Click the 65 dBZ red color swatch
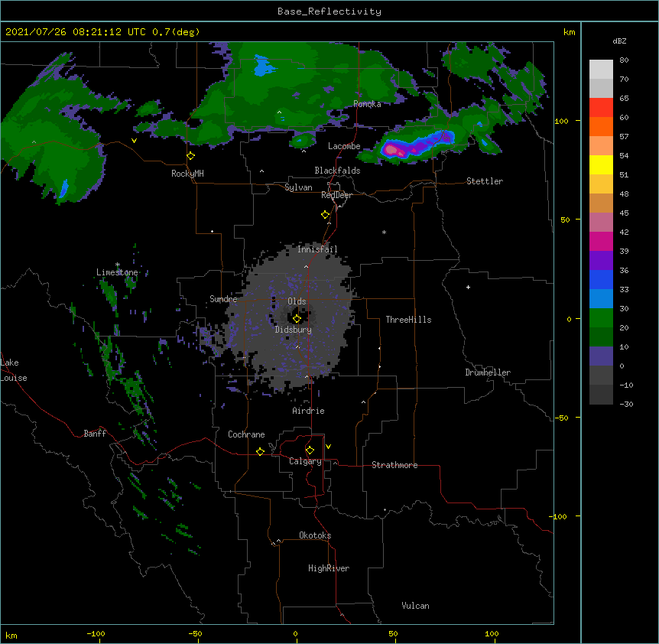 click(x=601, y=107)
